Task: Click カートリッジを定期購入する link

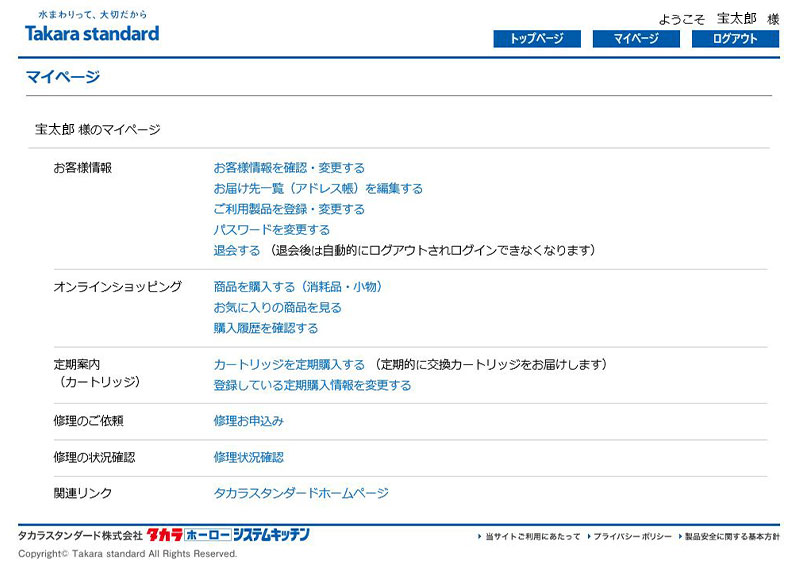Action: [x=289, y=364]
